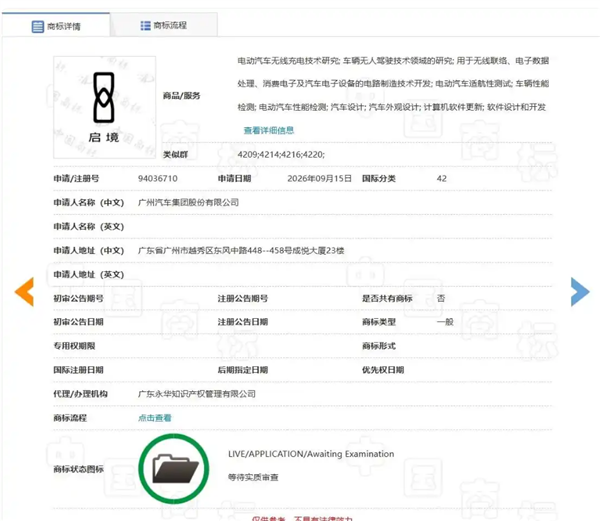The image size is (600, 521).
Task: Click the 申请人名称（中文） label
Action: click(89, 202)
